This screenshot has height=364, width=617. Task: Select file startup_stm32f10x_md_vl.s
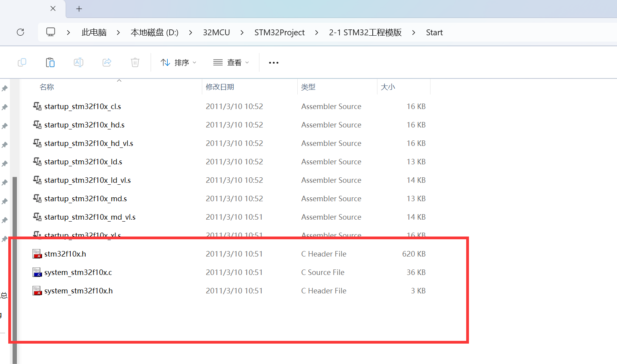coord(90,217)
